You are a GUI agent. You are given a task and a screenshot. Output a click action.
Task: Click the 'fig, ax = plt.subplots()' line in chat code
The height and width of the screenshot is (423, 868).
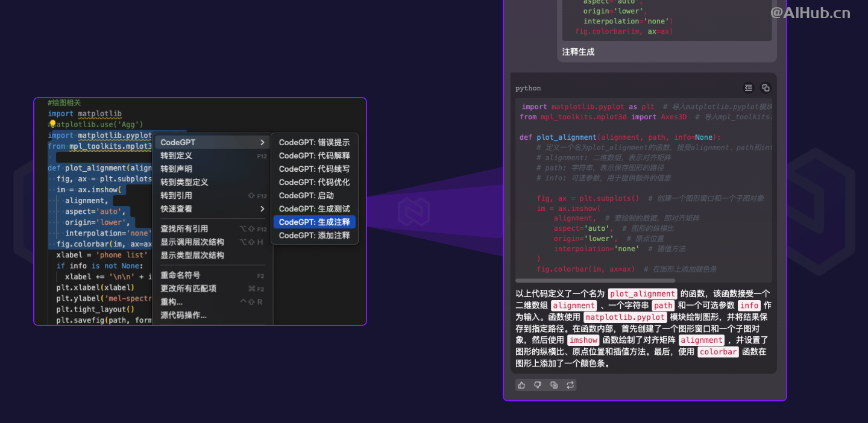tap(588, 198)
